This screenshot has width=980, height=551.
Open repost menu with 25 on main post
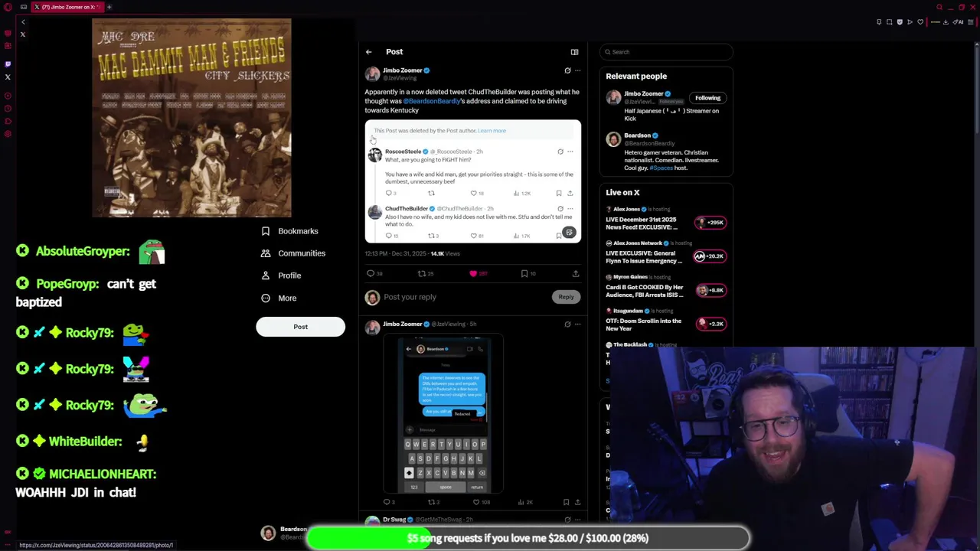pos(425,273)
